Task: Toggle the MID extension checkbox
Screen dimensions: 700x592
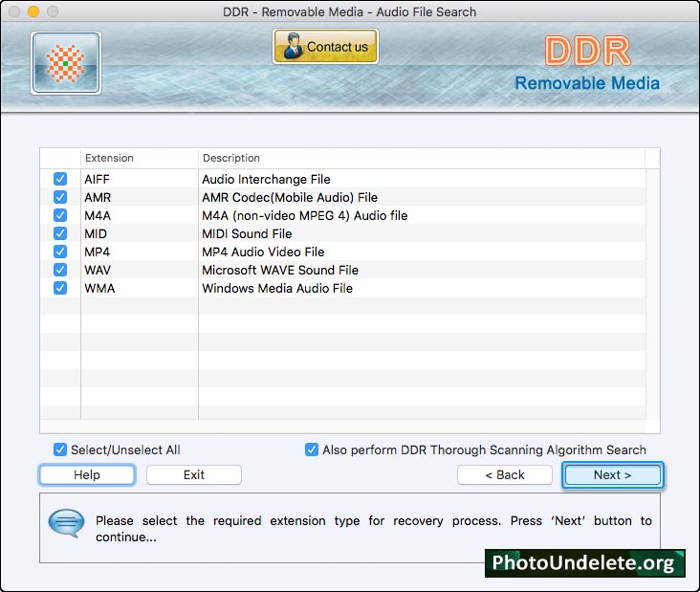Action: coord(60,233)
